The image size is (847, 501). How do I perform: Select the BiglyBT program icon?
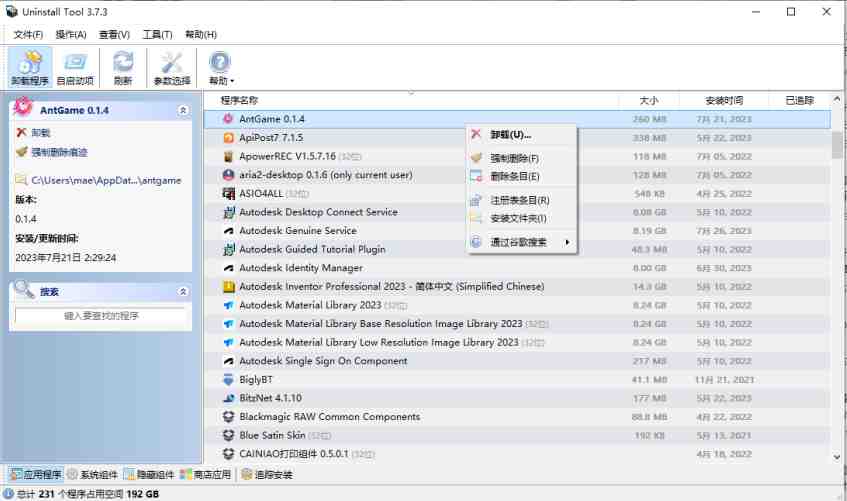coord(228,379)
